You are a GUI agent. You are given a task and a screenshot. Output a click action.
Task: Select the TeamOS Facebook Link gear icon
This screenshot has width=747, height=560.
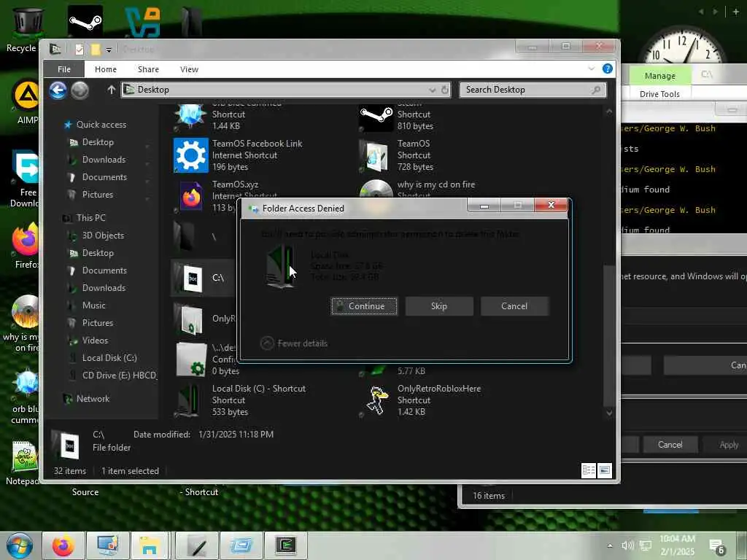(x=191, y=155)
